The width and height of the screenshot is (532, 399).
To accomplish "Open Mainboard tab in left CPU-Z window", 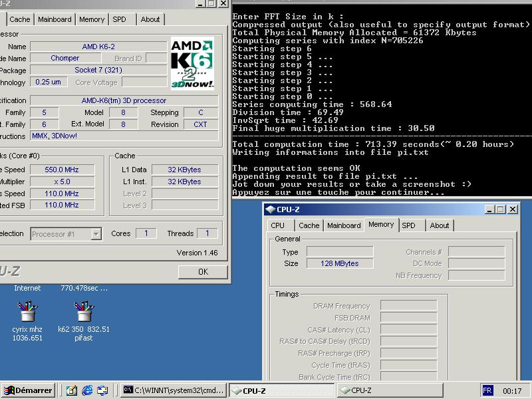I will point(55,19).
